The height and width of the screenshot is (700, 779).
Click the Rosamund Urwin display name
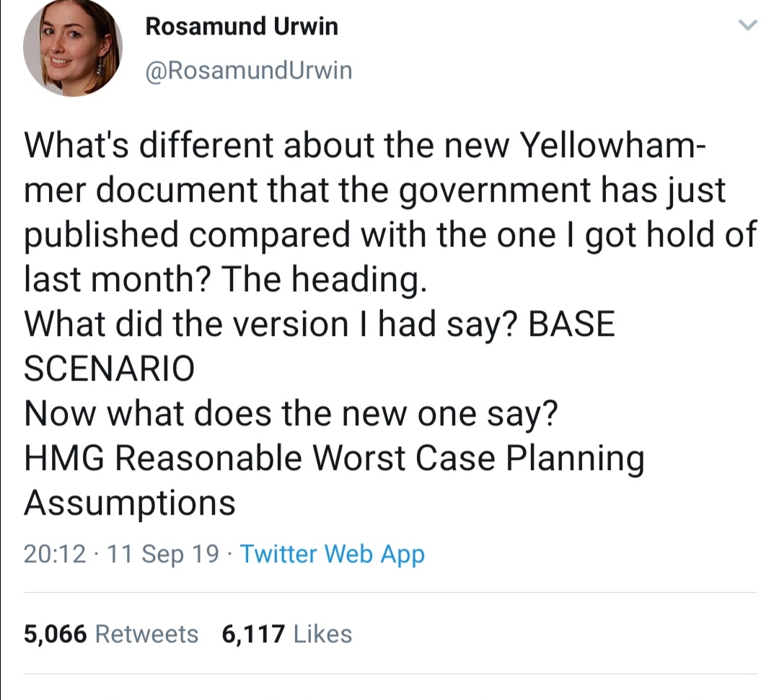(242, 26)
